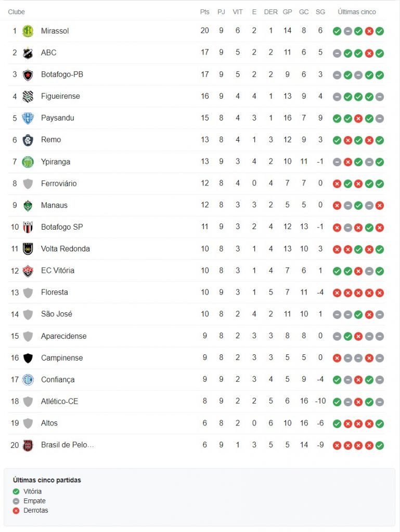Select the Últimas cinco column header
Viewport: 400px width, 532px height.
tap(357, 12)
